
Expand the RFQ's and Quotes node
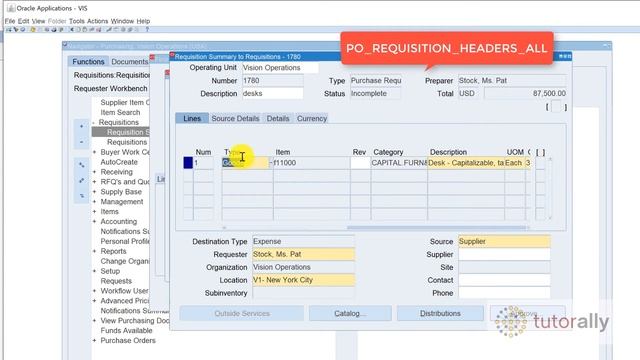[x=94, y=182]
